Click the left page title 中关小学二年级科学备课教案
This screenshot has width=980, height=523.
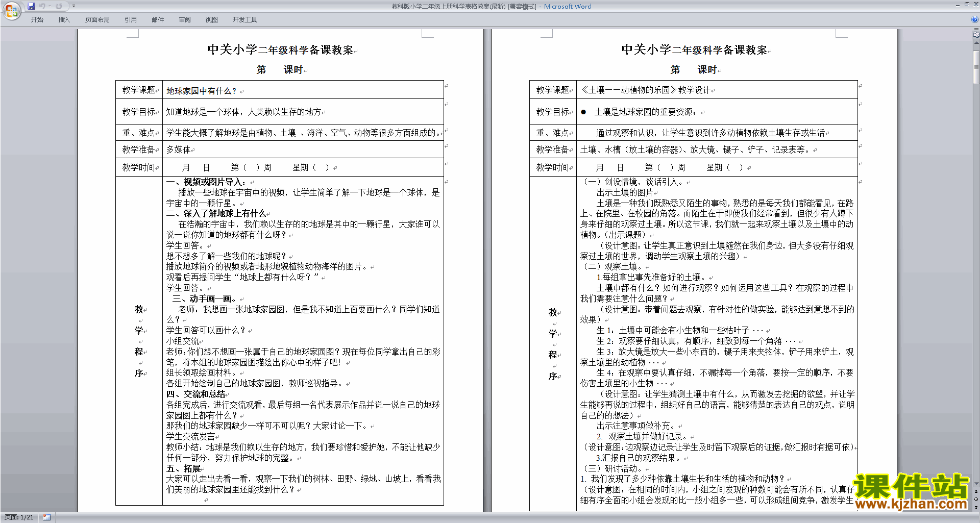[280, 49]
